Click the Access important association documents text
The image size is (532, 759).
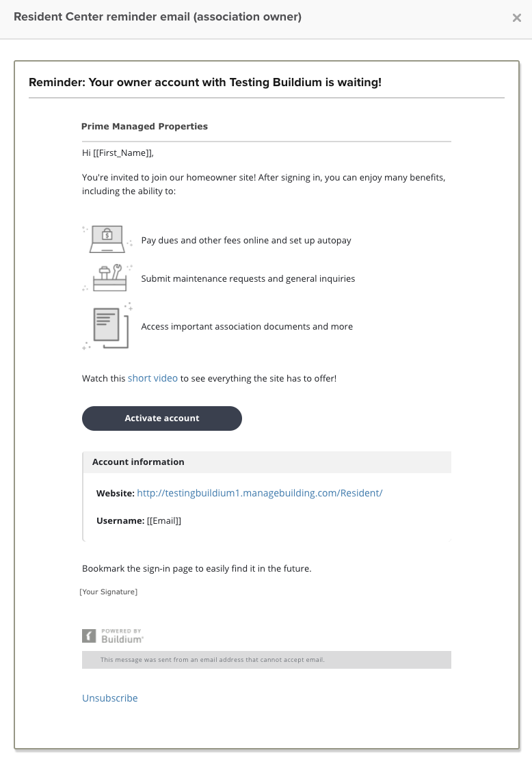click(247, 326)
